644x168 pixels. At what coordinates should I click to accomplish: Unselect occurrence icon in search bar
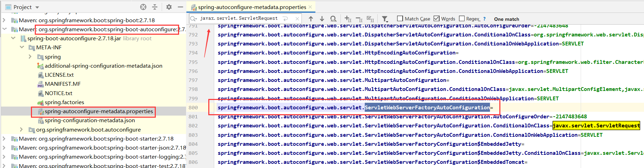359,19
